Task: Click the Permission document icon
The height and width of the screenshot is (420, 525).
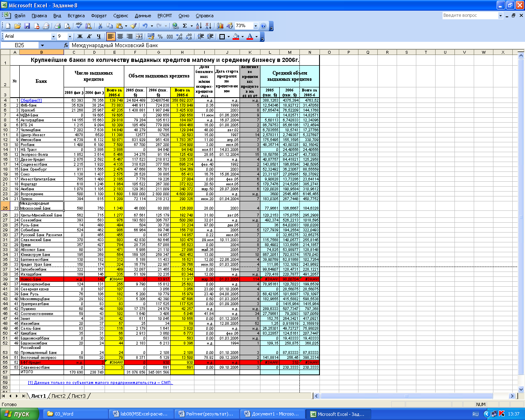Action: (x=37, y=26)
